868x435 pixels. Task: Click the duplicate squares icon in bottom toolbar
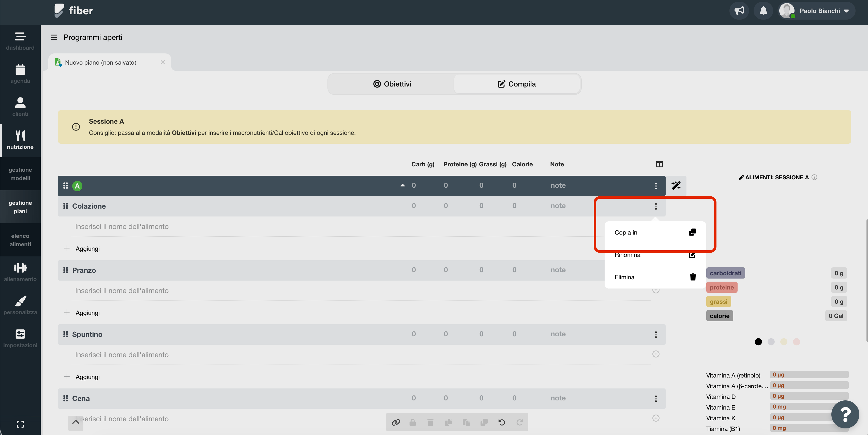coord(484,422)
